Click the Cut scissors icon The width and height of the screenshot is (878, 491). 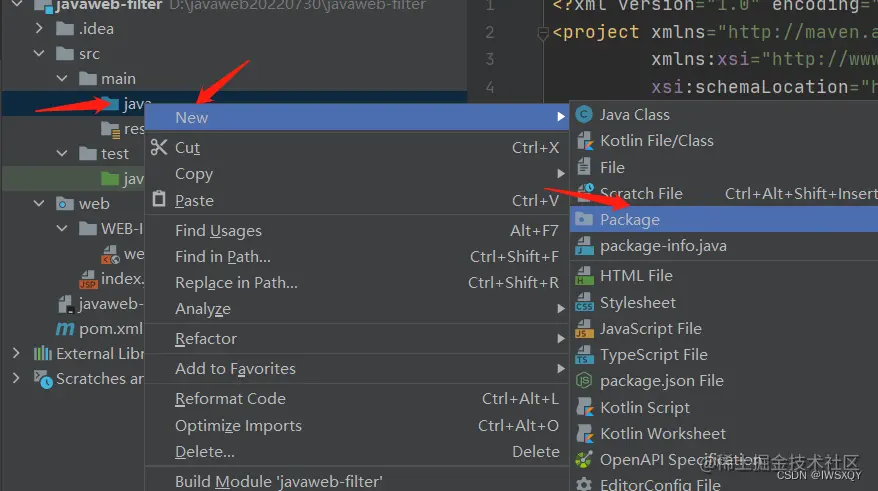tap(159, 147)
